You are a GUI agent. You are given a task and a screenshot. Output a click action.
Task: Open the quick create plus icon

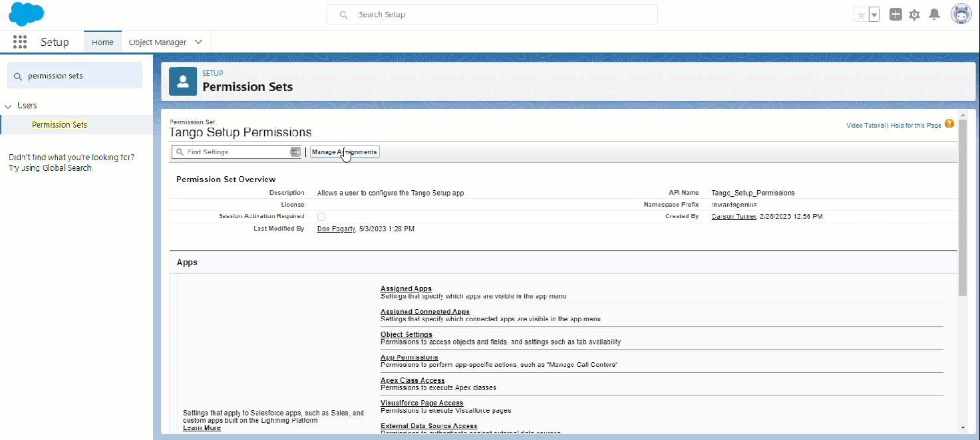point(895,14)
